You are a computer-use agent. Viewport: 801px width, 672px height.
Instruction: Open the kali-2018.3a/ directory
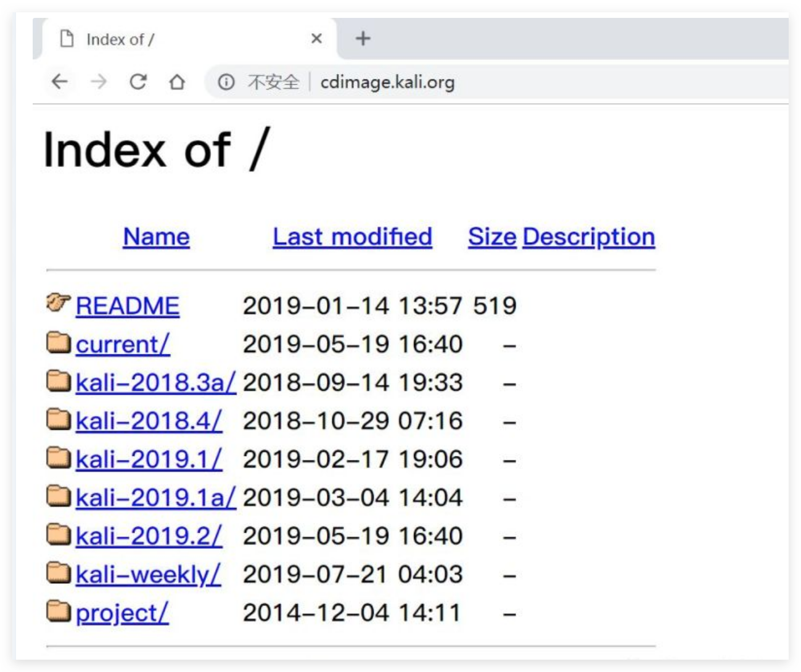point(156,382)
